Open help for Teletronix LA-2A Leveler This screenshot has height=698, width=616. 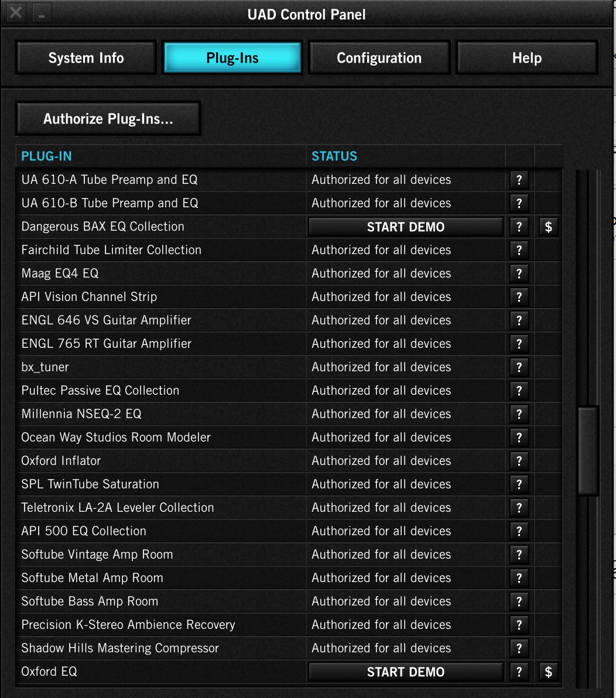tap(519, 508)
